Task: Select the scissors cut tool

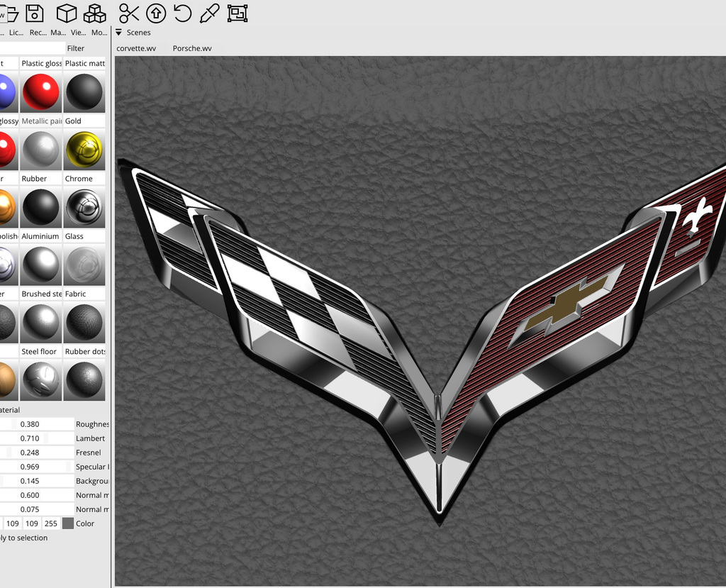Action: tap(129, 13)
